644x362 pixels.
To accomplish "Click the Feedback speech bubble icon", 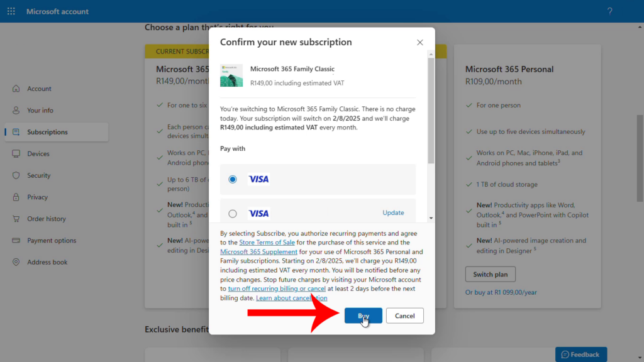I will (565, 354).
